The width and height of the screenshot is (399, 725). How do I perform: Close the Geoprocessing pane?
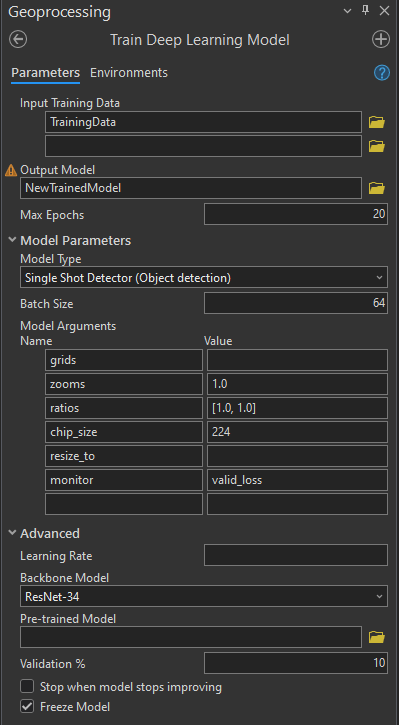tap(384, 11)
